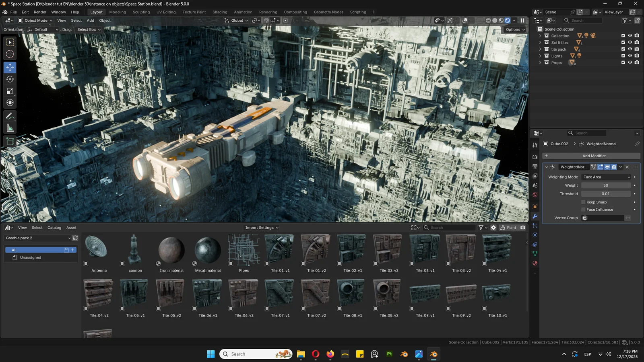
Task: Select the Rotate tool
Action: (x=9, y=79)
